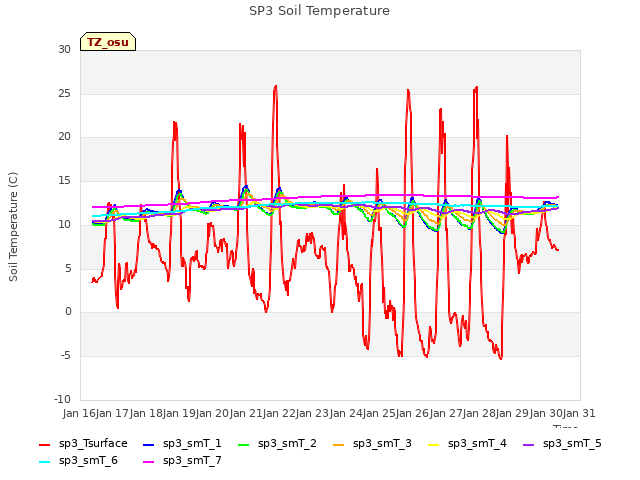Screen dimensions: 640x480
Task: Click the magenta sp3_smT_7 legend swatch
Action: [149, 462]
